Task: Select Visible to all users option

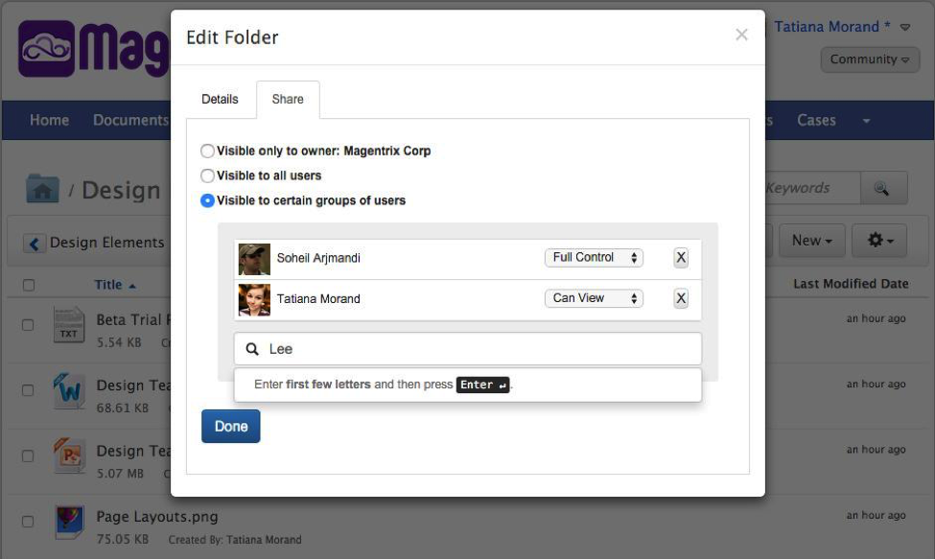Action: (207, 176)
